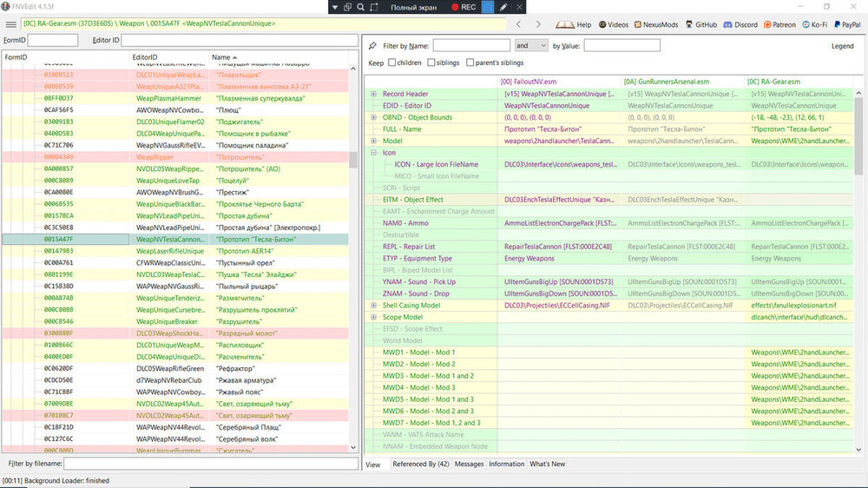Image resolution: width=868 pixels, height=488 pixels.
Task: Open Referenced By (42) tab
Action: pos(421,465)
